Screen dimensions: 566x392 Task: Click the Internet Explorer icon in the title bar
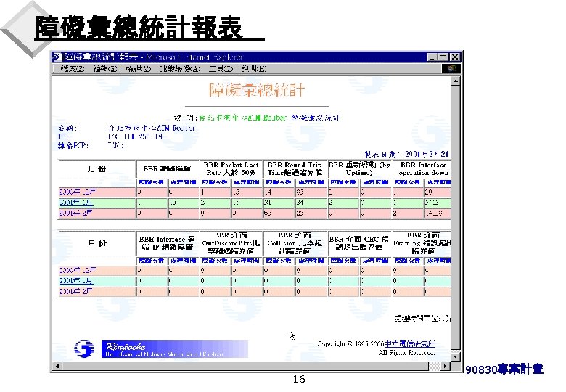click(57, 57)
